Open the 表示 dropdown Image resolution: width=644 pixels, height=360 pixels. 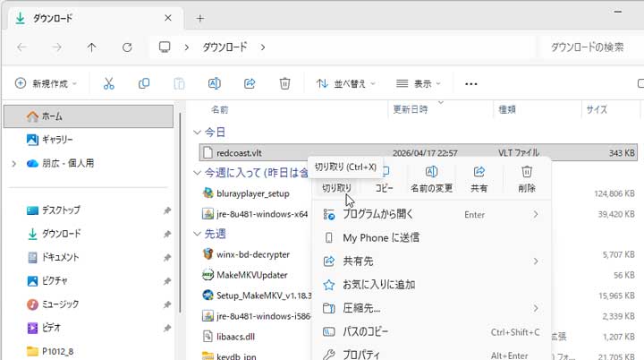[x=418, y=84]
